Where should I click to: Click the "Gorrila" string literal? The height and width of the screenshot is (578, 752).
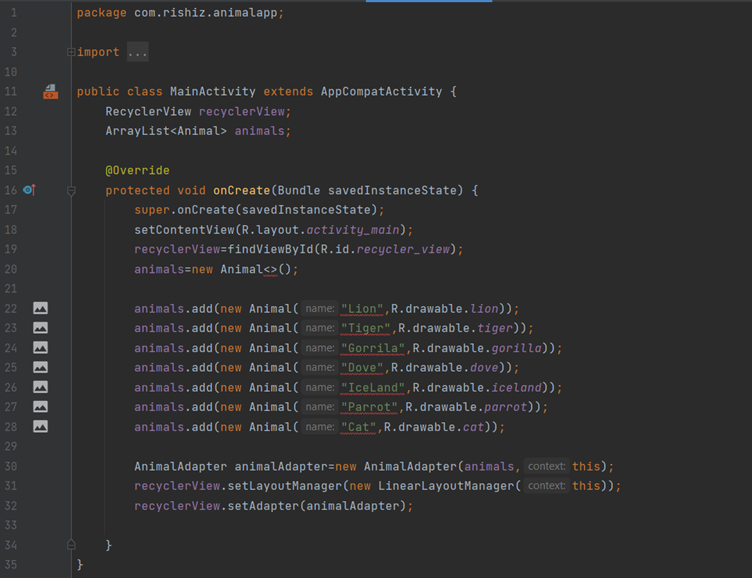(x=374, y=348)
